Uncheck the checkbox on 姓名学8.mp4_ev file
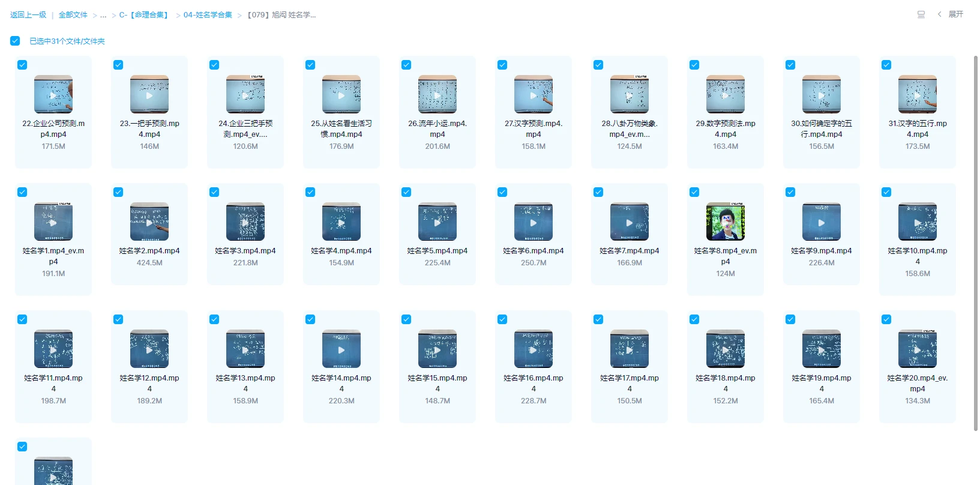This screenshot has width=980, height=485. coord(694,192)
